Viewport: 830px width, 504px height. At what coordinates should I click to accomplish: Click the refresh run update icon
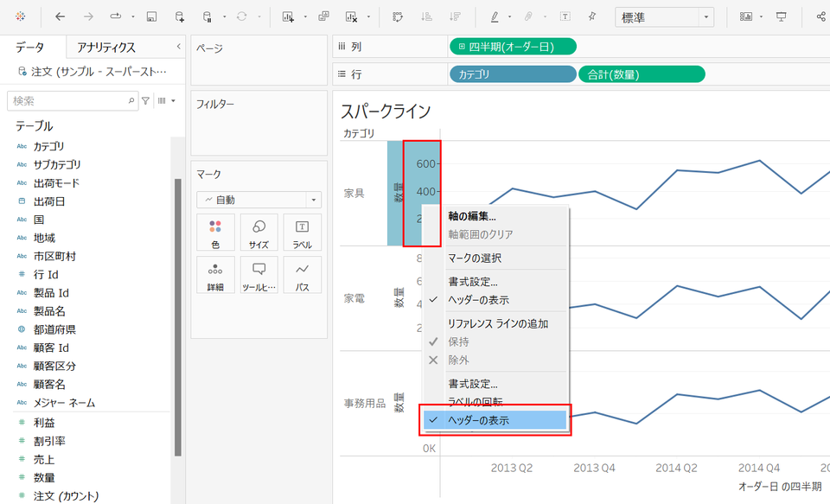[x=241, y=17]
